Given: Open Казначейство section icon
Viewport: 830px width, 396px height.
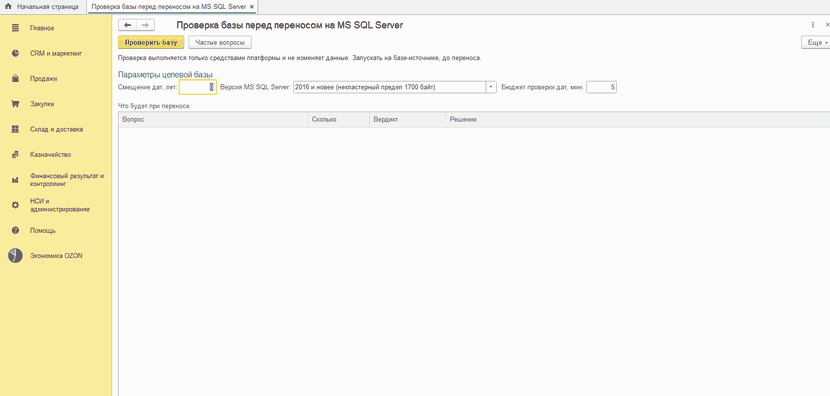Looking at the screenshot, I should tap(15, 155).
